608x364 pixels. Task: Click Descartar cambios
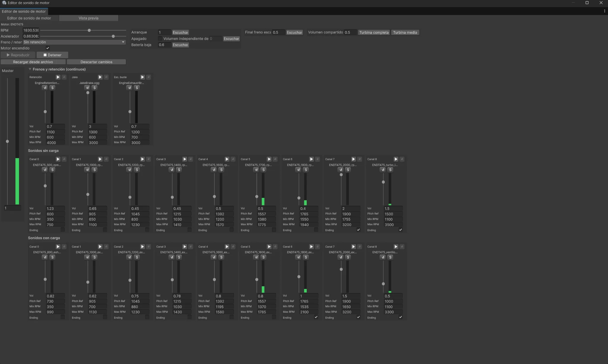[x=96, y=62]
